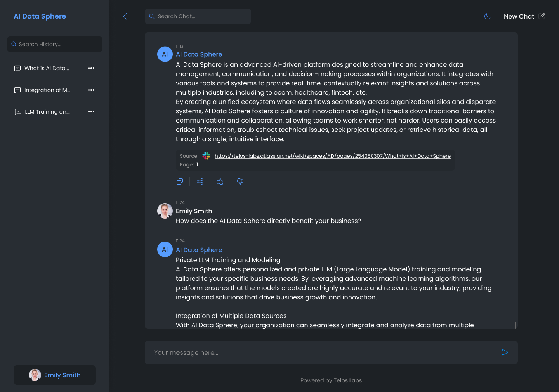Open options menu for 'LLM Training an...'
Viewport: 559px width, 392px height.
pos(91,112)
